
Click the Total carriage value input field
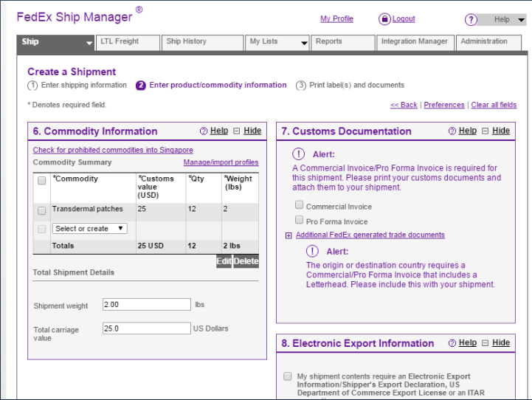tap(147, 328)
